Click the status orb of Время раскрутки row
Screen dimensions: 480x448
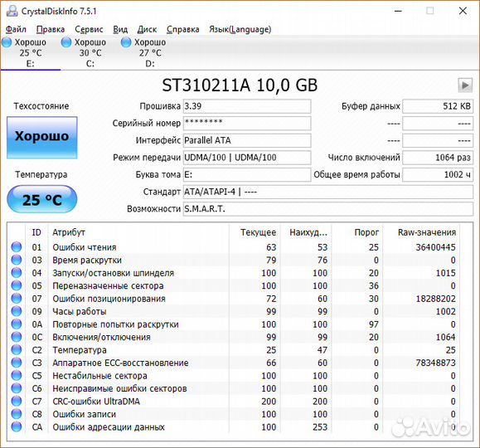point(17,260)
